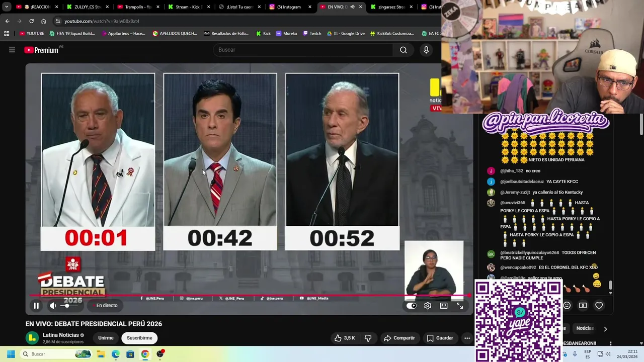Open the 'Twitch' bookmark
The height and width of the screenshot is (362, 644).
click(x=312, y=34)
